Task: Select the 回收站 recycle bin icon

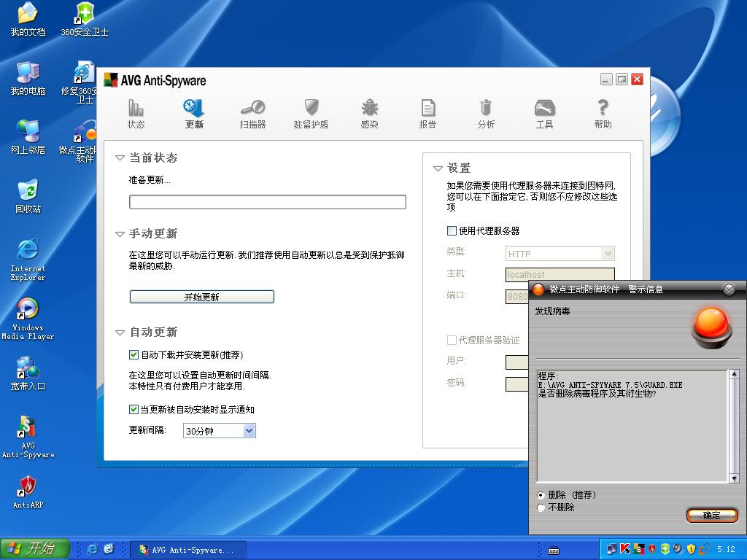Action: (x=28, y=196)
